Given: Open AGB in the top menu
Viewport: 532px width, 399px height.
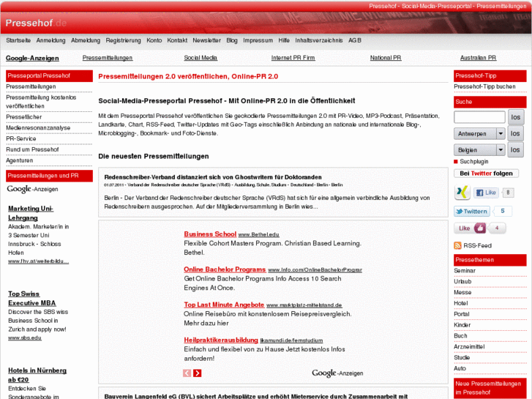Looking at the screenshot, I should tap(355, 40).
